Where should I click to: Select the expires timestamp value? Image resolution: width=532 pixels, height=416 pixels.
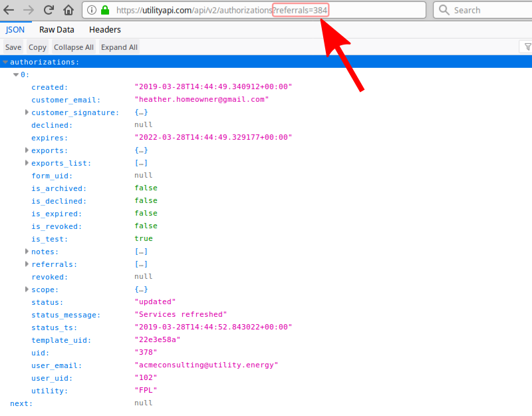pos(213,137)
